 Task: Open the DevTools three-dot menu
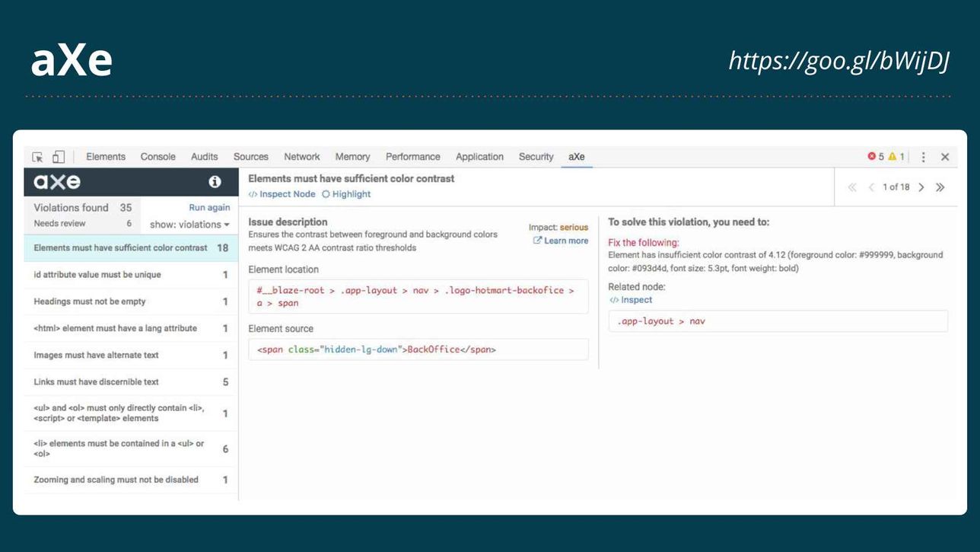(924, 157)
